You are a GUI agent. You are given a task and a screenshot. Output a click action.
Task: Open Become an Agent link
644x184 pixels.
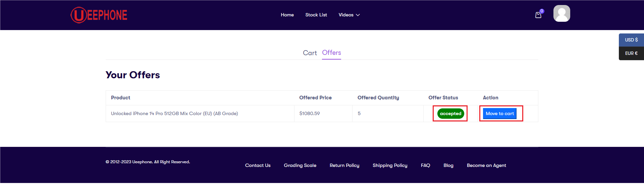[486, 165]
